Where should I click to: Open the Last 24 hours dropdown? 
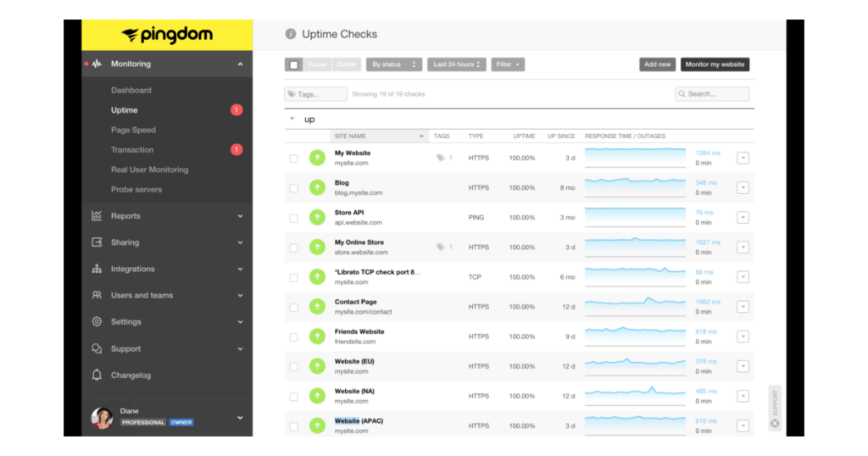tap(457, 64)
